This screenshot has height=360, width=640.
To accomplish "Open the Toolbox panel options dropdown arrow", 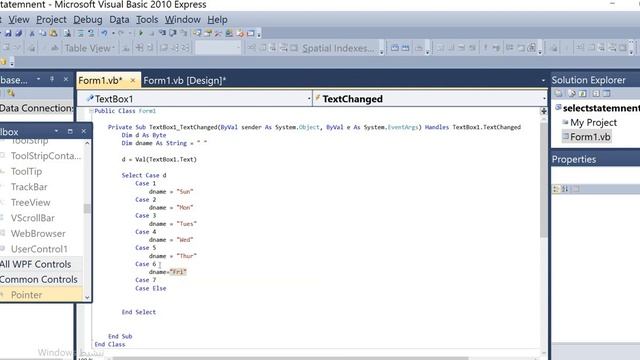I will pyautogui.click(x=56, y=131).
